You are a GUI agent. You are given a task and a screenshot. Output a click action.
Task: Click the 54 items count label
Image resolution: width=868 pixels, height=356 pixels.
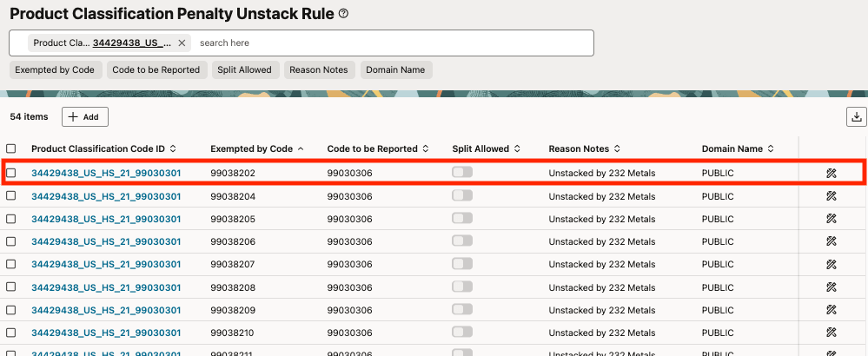(29, 116)
